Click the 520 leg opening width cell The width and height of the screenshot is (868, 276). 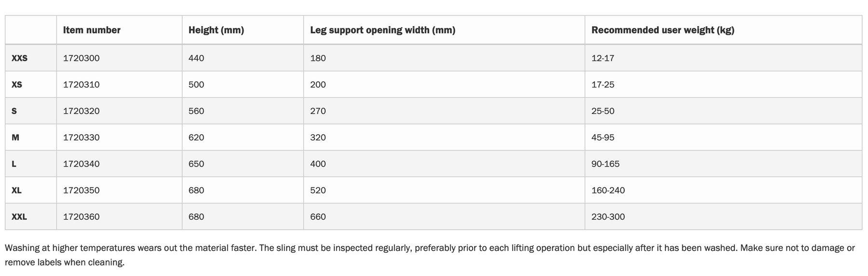point(318,191)
